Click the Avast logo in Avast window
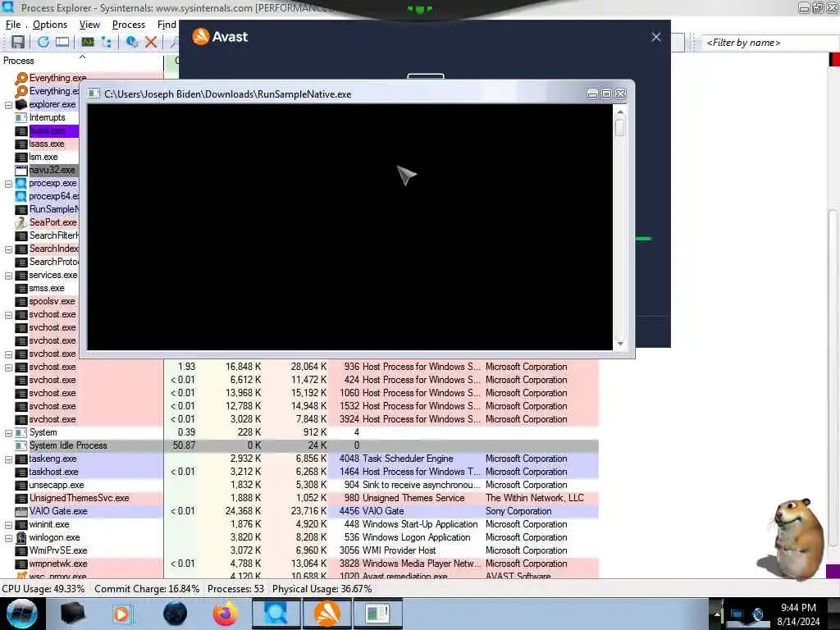The image size is (840, 630). click(x=200, y=36)
